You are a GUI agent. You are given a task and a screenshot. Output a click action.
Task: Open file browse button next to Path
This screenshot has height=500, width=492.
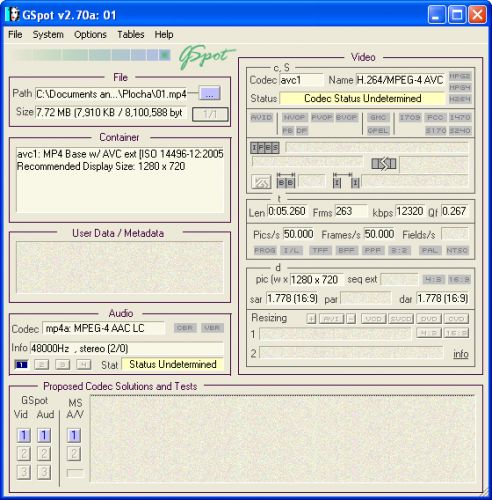click(x=210, y=94)
